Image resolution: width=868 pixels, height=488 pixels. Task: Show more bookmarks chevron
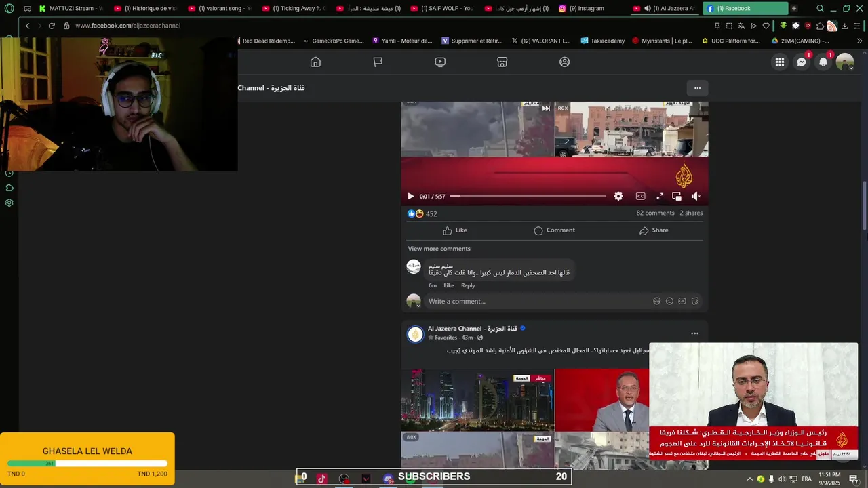coord(859,41)
